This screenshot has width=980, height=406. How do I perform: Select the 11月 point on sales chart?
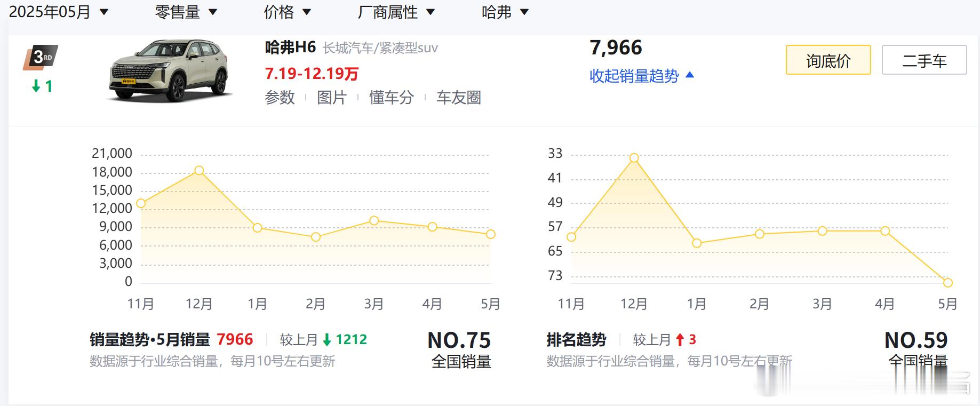point(141,203)
